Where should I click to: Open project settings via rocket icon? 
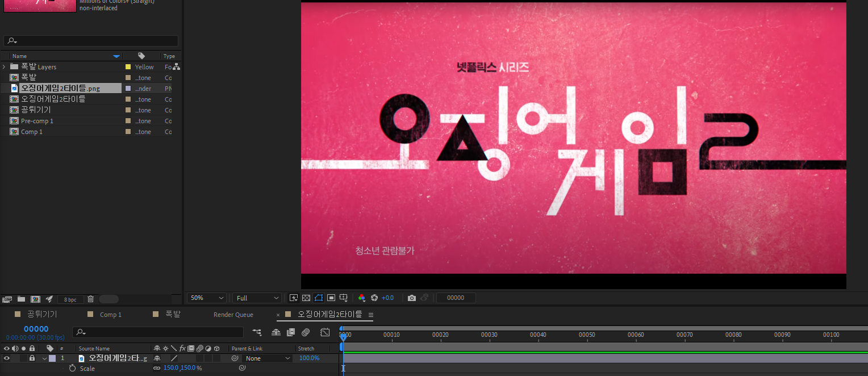49,299
